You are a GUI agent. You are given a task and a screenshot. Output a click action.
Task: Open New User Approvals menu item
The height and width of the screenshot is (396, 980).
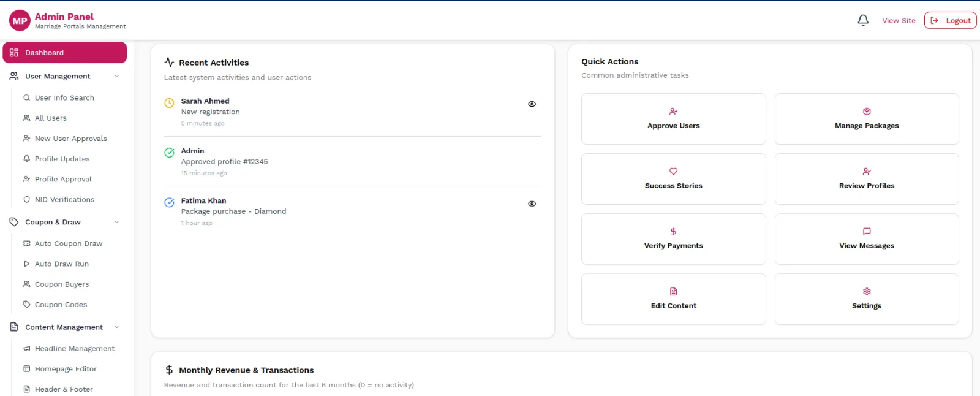[70, 139]
